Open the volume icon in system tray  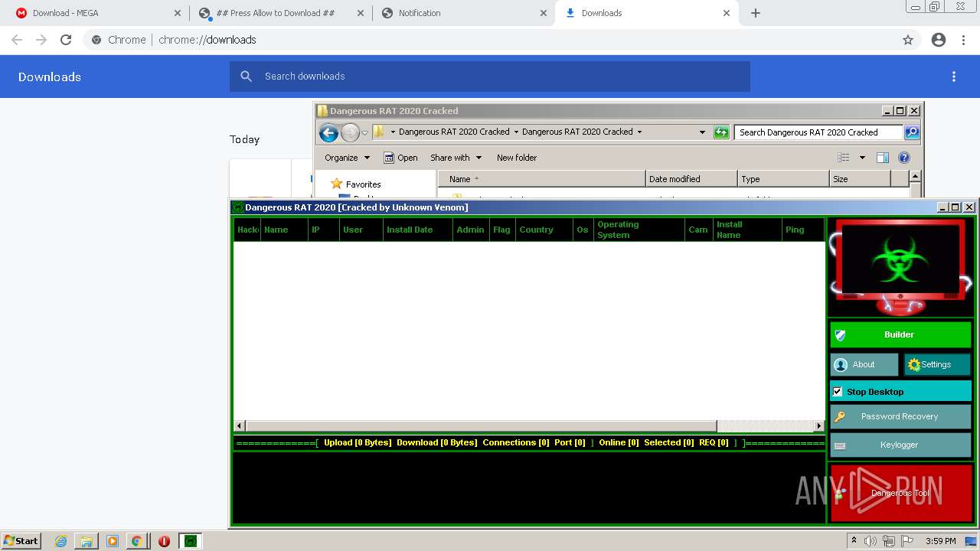(870, 541)
